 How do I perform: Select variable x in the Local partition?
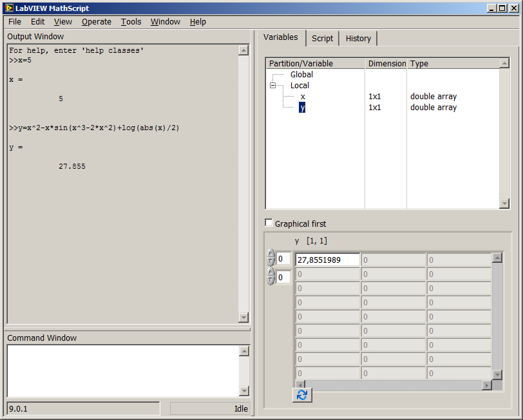(303, 97)
